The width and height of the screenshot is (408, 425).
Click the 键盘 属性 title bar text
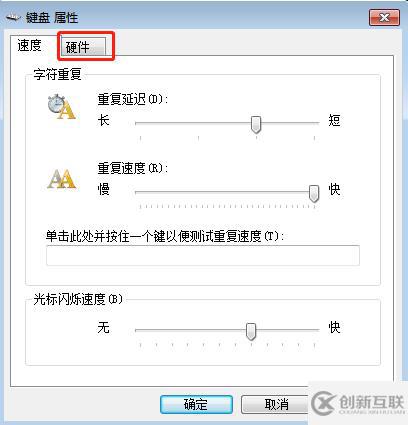(x=52, y=17)
